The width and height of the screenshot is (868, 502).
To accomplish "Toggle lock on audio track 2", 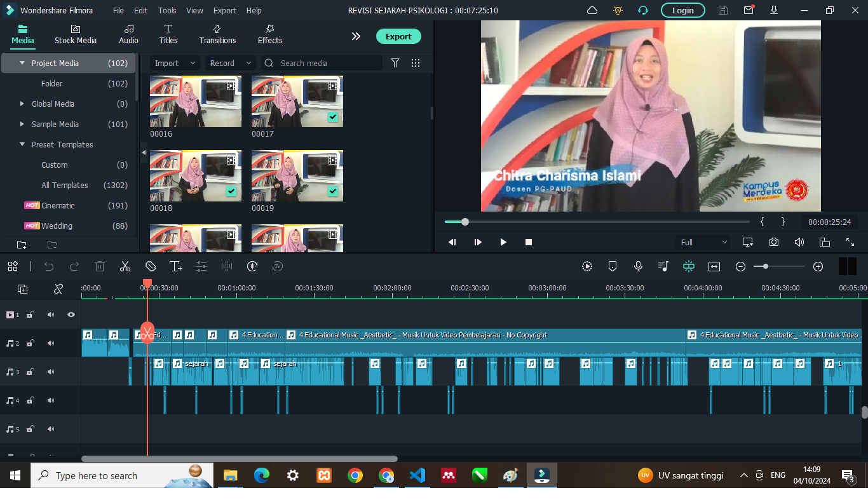I will (x=30, y=343).
